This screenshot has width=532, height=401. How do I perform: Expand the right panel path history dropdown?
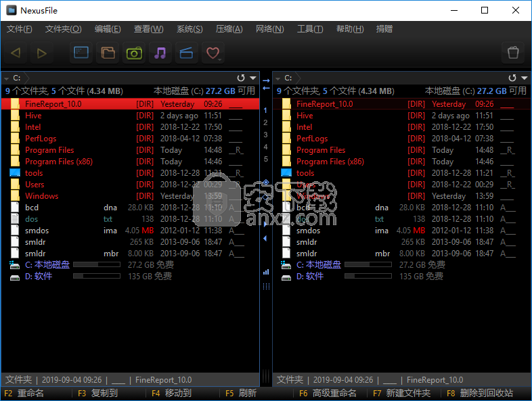524,78
